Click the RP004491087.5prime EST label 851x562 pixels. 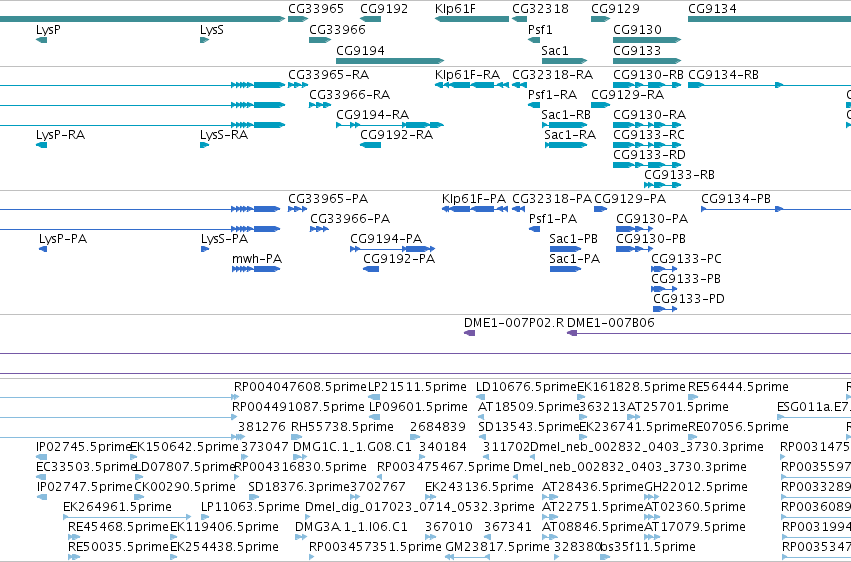pyautogui.click(x=298, y=407)
